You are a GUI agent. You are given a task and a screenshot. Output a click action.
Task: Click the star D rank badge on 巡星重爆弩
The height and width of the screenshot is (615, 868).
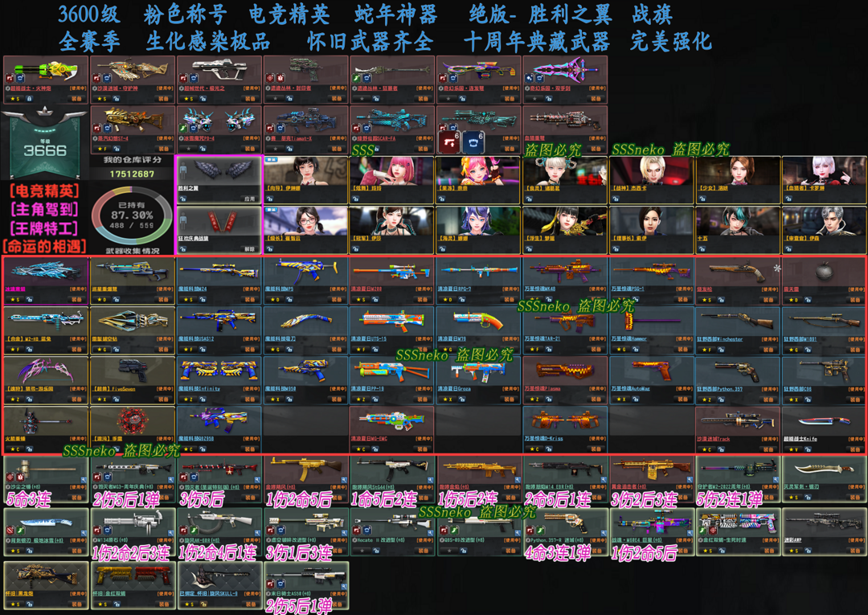pyautogui.click(x=101, y=300)
